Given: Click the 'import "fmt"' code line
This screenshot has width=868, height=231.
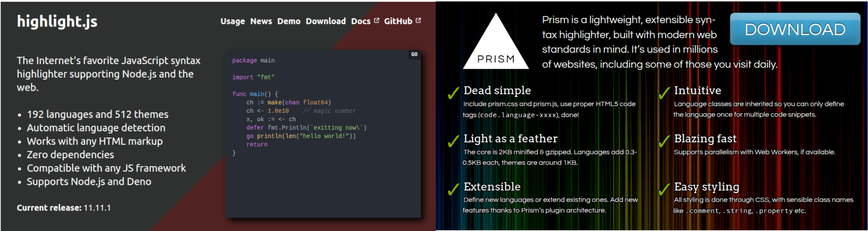Looking at the screenshot, I should coord(253,77).
